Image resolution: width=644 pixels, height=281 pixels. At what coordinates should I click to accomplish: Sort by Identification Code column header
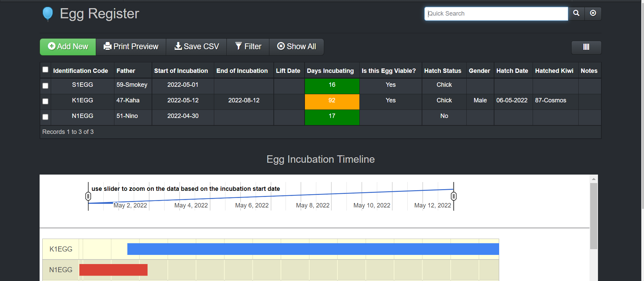pos(81,71)
